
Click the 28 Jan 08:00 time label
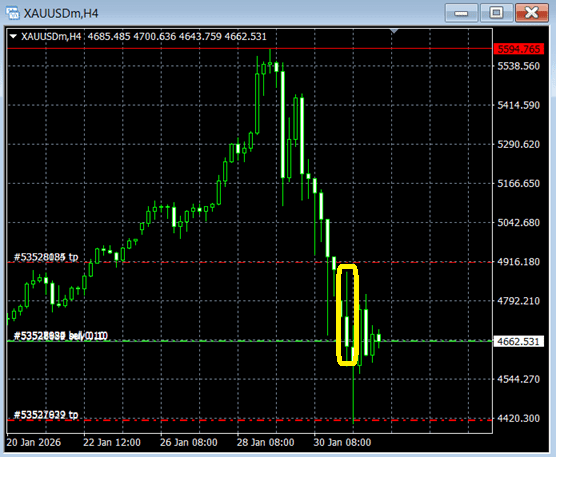tap(265, 443)
